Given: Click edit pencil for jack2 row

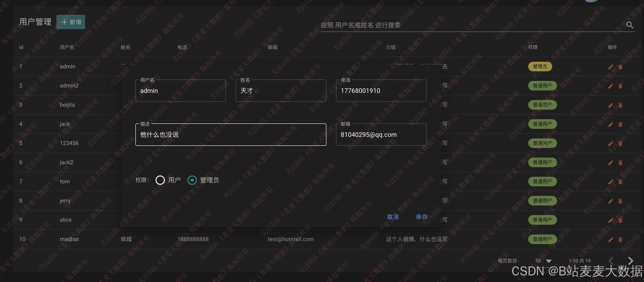Looking at the screenshot, I should pyautogui.click(x=610, y=163).
